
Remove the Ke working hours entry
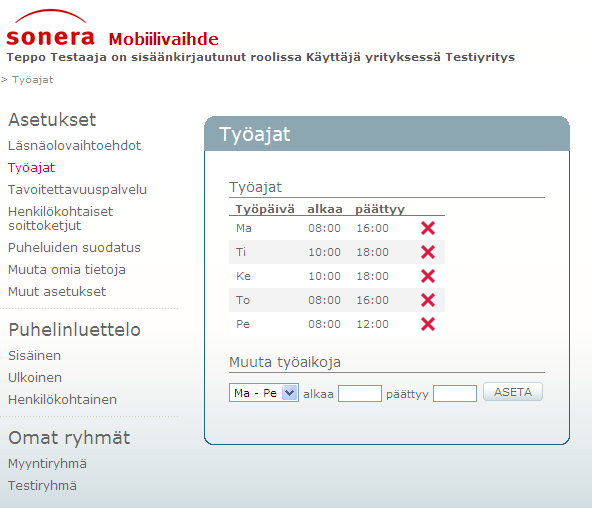click(428, 276)
